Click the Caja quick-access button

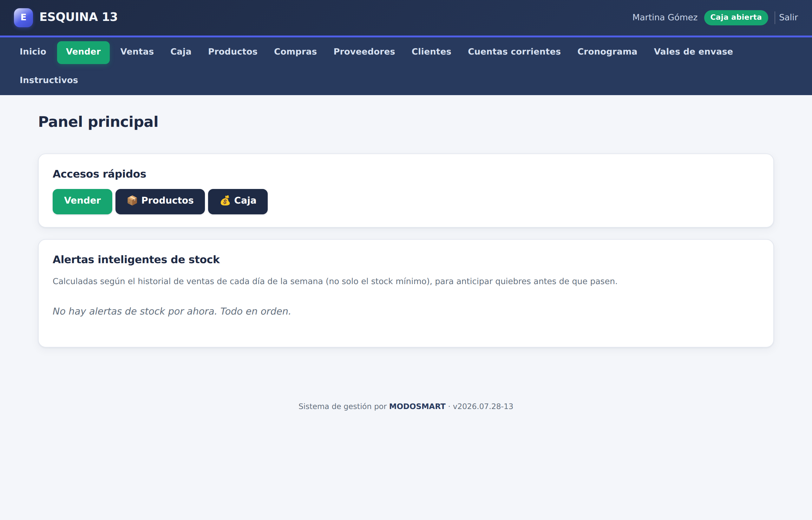coord(238,201)
